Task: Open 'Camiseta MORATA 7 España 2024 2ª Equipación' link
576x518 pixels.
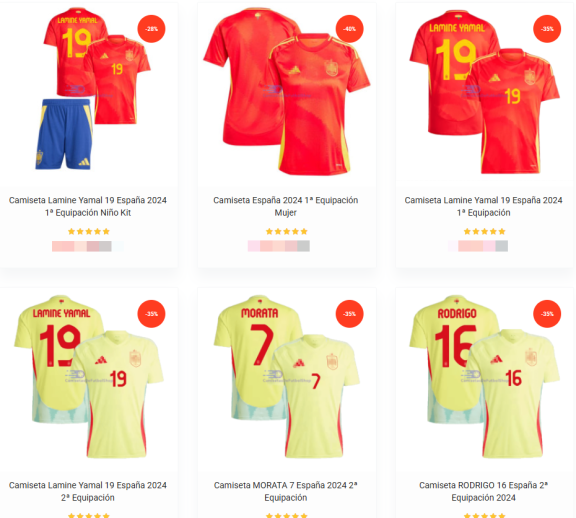Action: coord(286,492)
